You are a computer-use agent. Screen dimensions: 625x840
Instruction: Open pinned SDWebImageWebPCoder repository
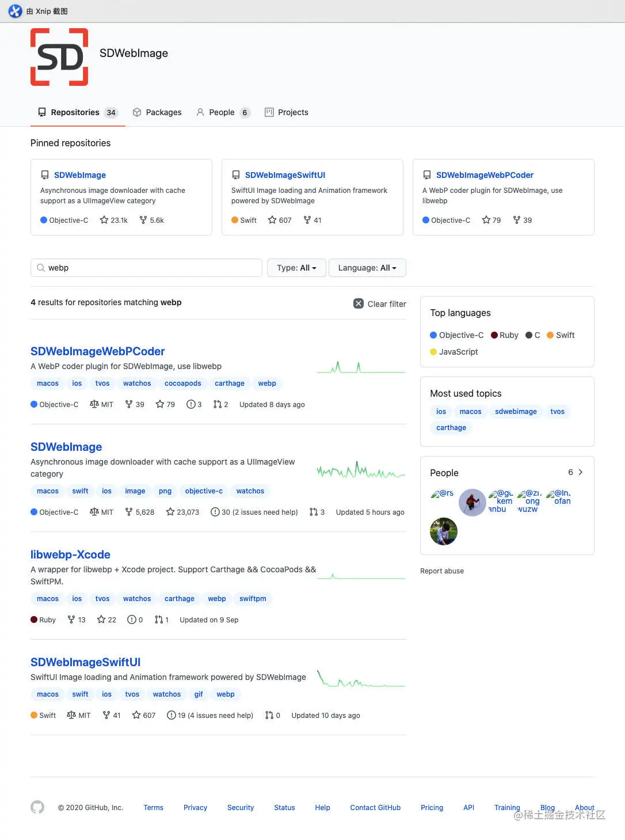click(x=485, y=175)
